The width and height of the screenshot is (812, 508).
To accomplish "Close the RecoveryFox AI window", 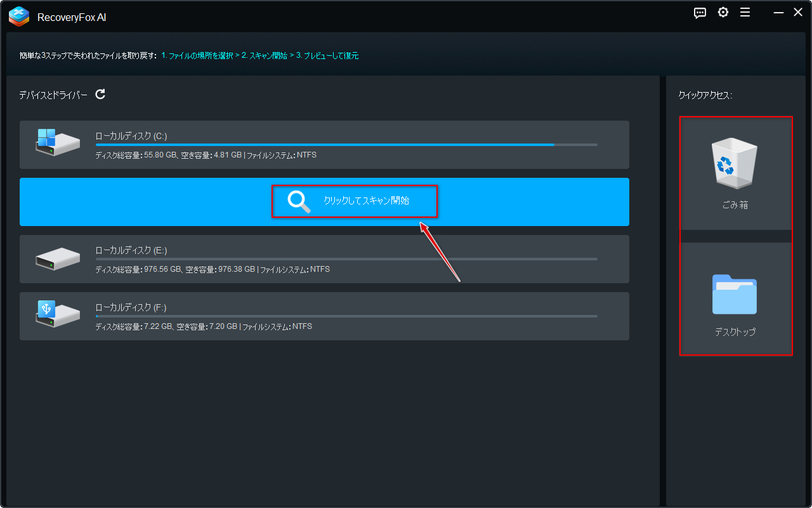I will tap(798, 13).
